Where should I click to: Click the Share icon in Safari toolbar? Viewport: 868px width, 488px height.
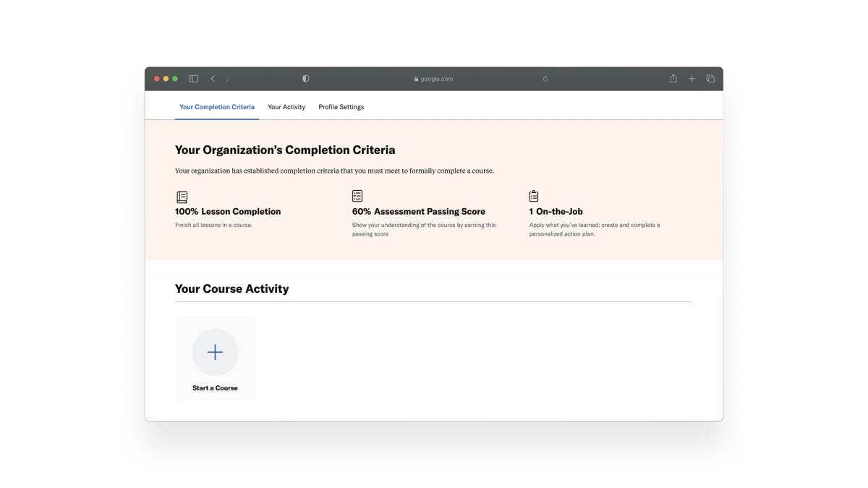pyautogui.click(x=673, y=78)
